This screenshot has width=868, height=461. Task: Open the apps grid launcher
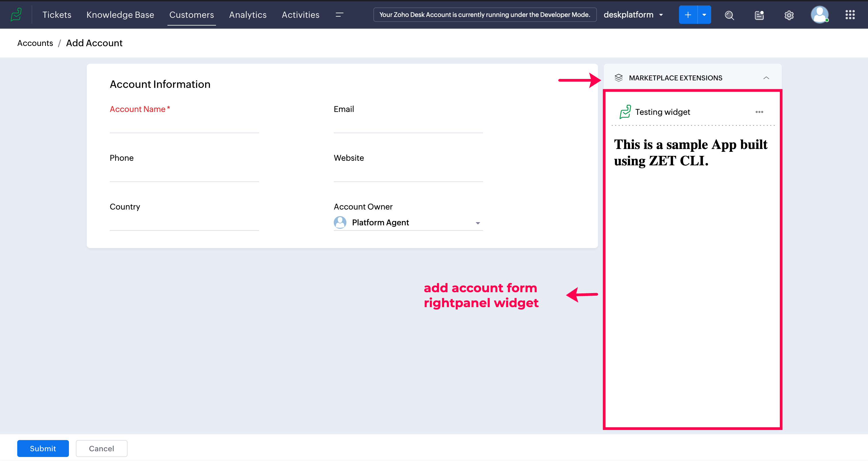pos(850,15)
